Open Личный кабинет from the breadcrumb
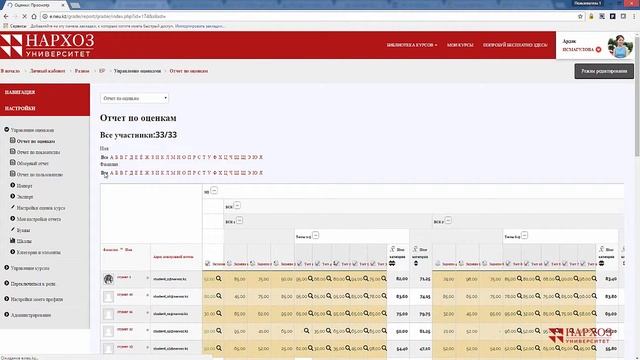This screenshot has width=640, height=360. (47, 71)
